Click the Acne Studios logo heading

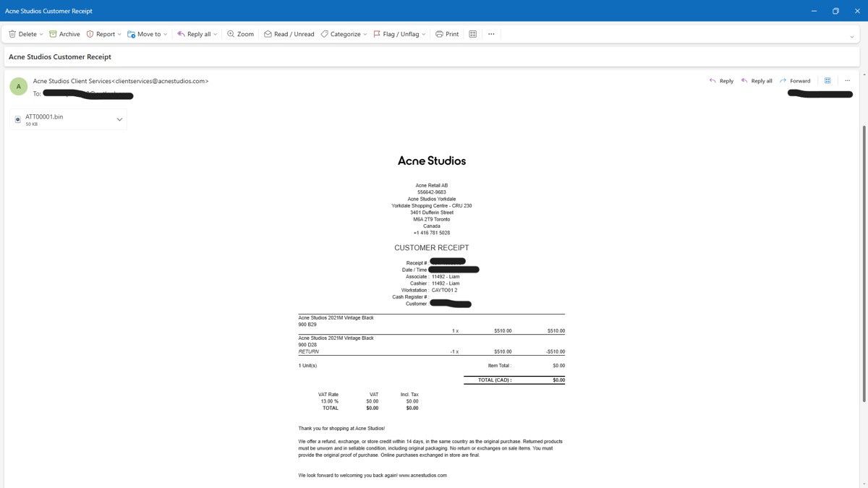click(x=432, y=160)
